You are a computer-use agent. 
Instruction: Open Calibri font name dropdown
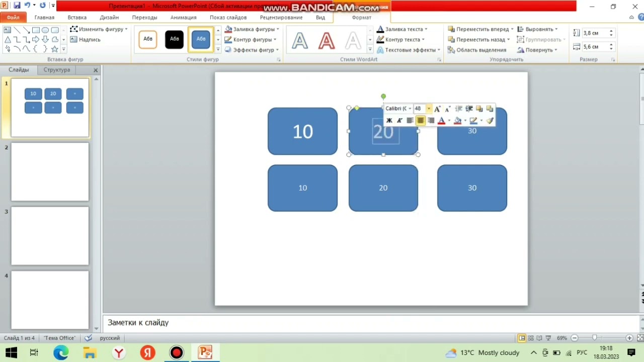point(410,109)
